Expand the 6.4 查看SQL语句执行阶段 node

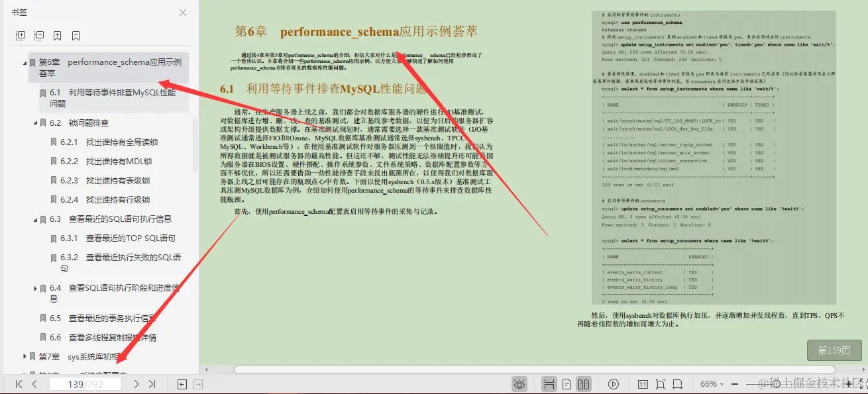tap(35, 288)
